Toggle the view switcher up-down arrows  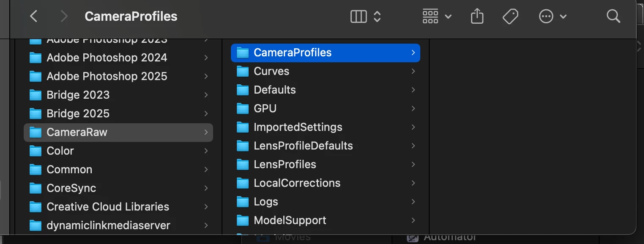point(377,17)
